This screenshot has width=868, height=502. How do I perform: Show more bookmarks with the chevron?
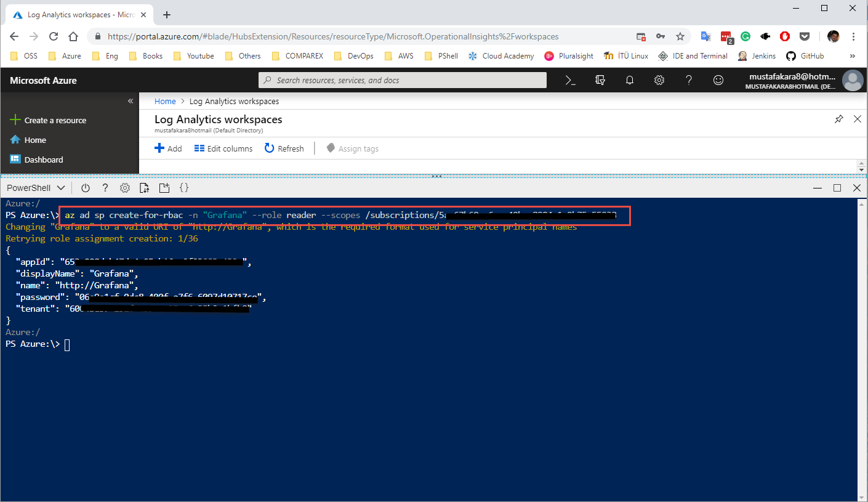click(853, 55)
